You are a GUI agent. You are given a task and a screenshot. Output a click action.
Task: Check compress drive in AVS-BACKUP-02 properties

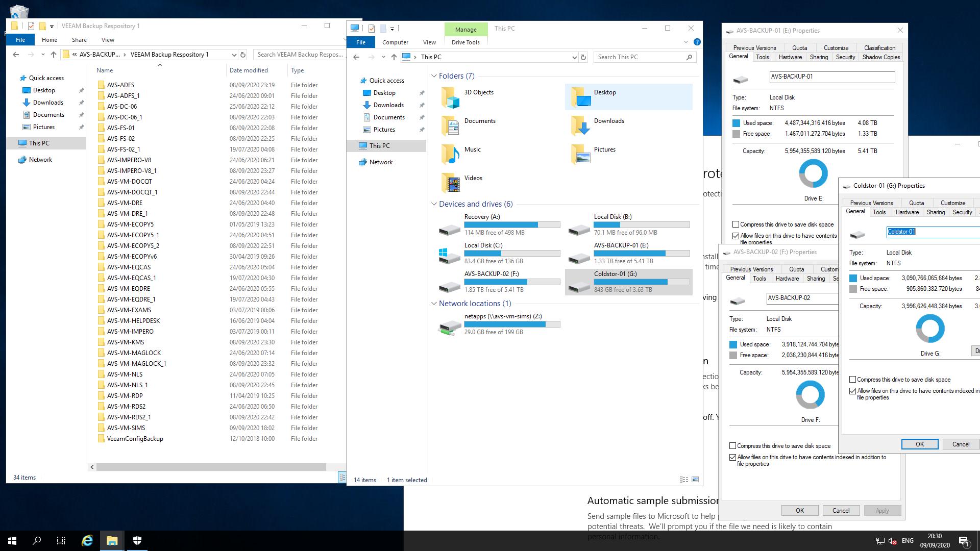(x=732, y=446)
